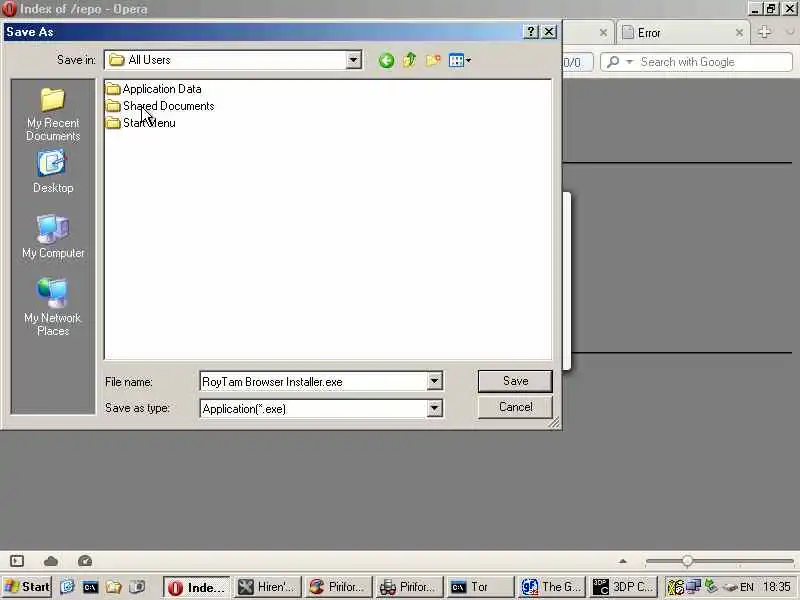Viewport: 800px width, 600px height.
Task: Click the Cancel button
Action: (x=515, y=407)
